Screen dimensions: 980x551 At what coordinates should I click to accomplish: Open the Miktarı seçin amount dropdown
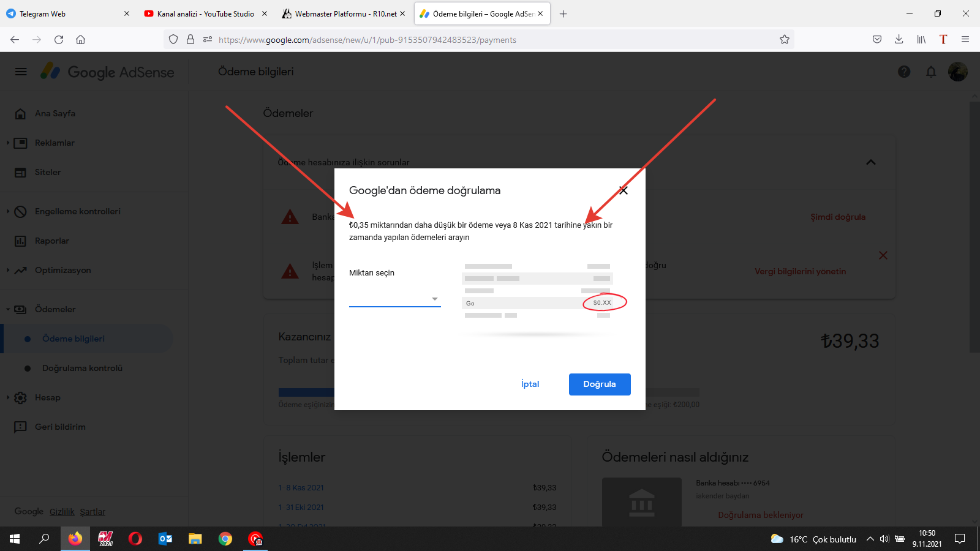(x=395, y=299)
